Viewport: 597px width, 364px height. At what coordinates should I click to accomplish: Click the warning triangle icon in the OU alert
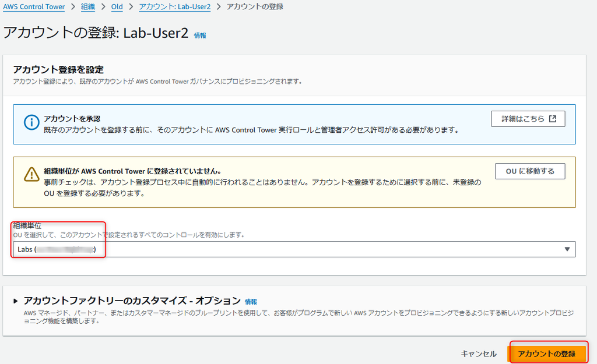(31, 175)
